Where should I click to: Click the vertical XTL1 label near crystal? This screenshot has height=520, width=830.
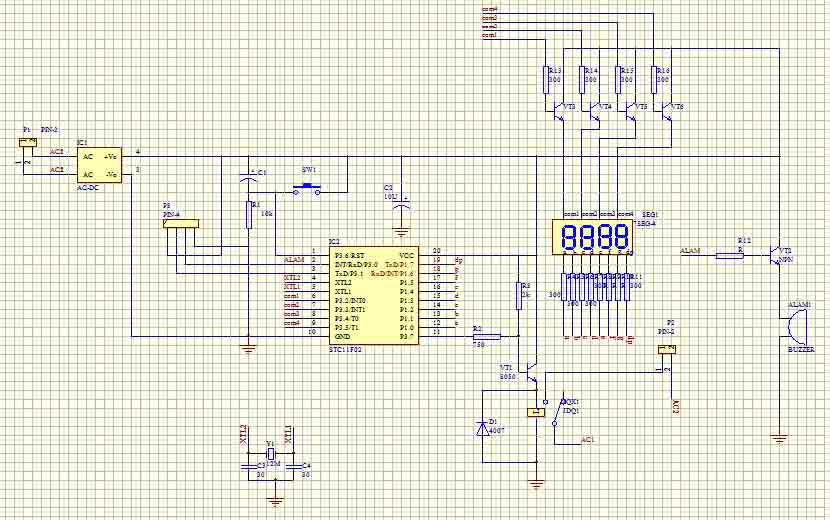pyautogui.click(x=287, y=434)
